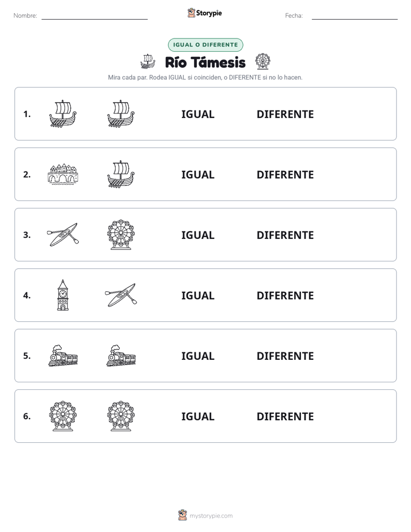Click the Viking ship icon in row 2
The height and width of the screenshot is (532, 411).
click(121, 174)
